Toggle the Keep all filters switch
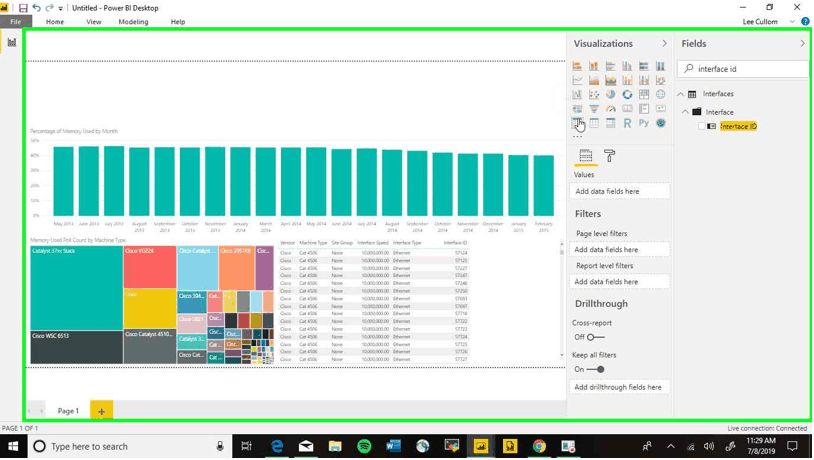This screenshot has width=814, height=460. point(595,369)
